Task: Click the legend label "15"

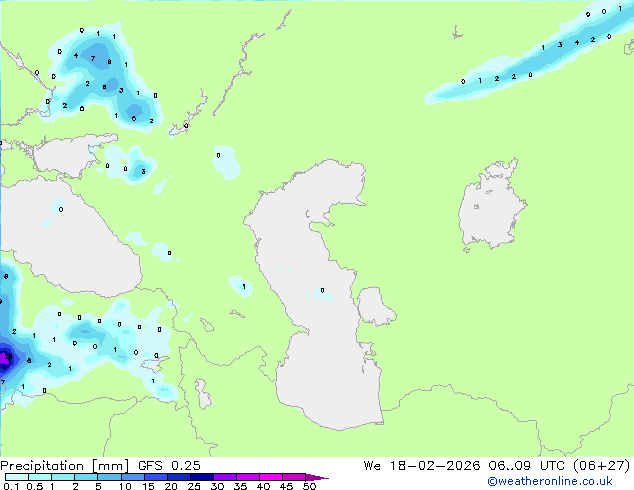Action: tap(148, 486)
